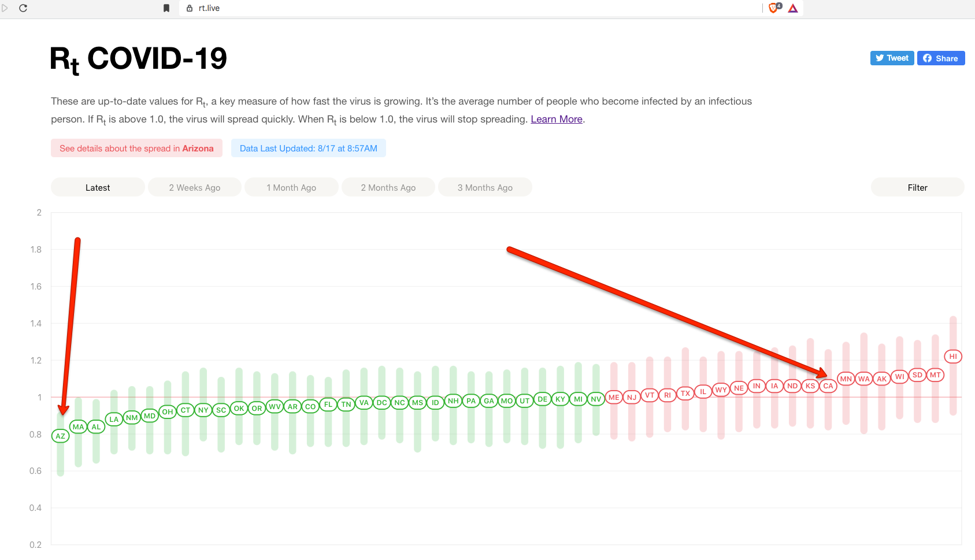Select the CA state marker
Screen dimensions: 975x560
(x=828, y=386)
